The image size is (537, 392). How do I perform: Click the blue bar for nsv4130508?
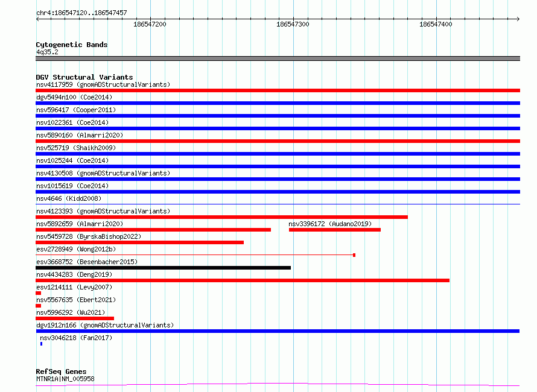coord(278,179)
